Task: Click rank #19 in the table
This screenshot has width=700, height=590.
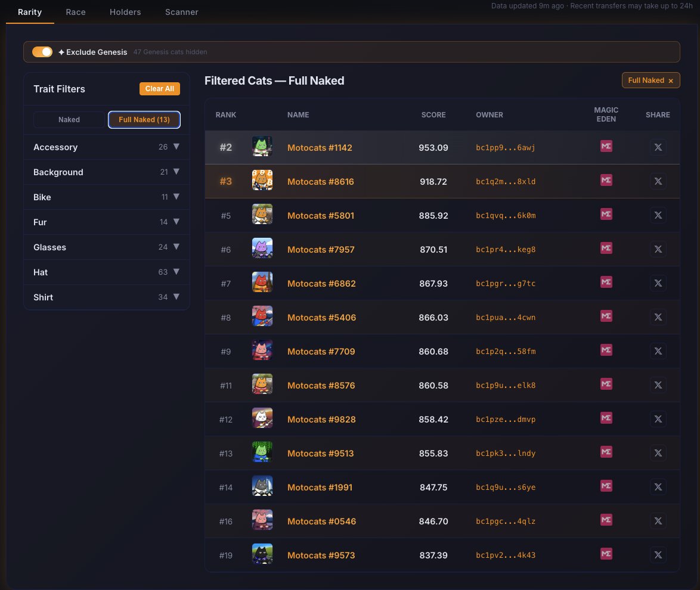Action: (x=225, y=555)
